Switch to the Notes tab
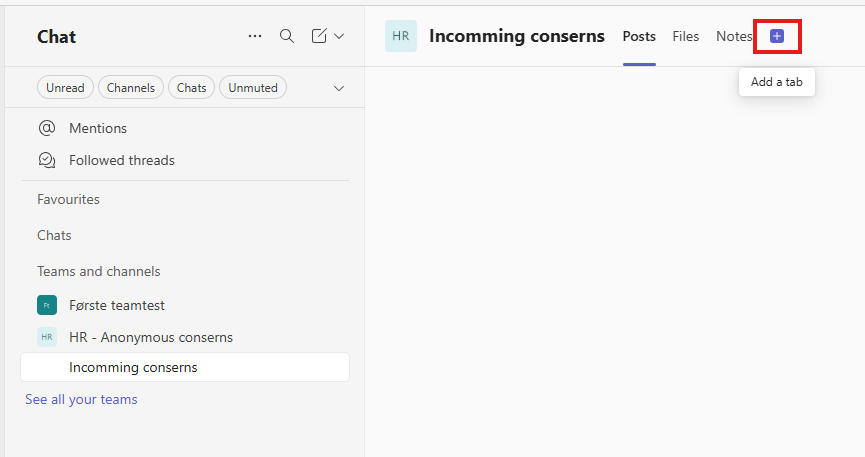 click(x=734, y=36)
